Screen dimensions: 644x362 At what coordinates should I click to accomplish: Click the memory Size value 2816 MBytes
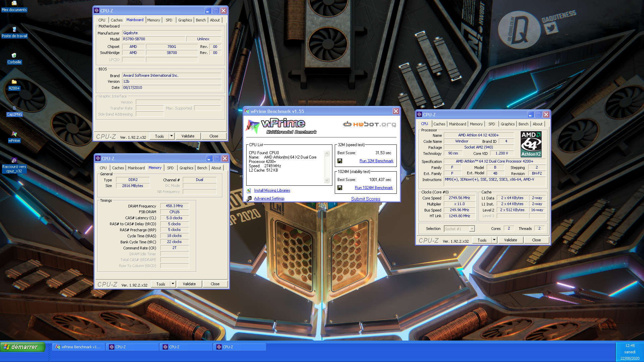tap(132, 186)
